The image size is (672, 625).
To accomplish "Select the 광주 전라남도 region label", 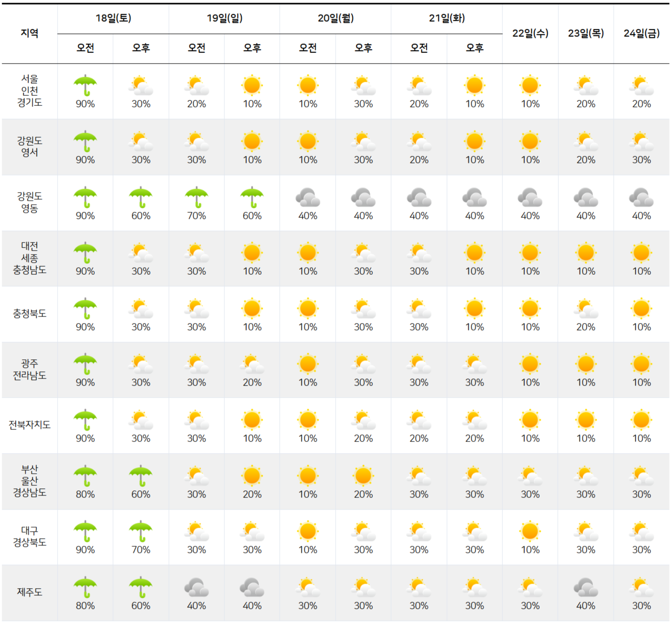I will (x=30, y=369).
